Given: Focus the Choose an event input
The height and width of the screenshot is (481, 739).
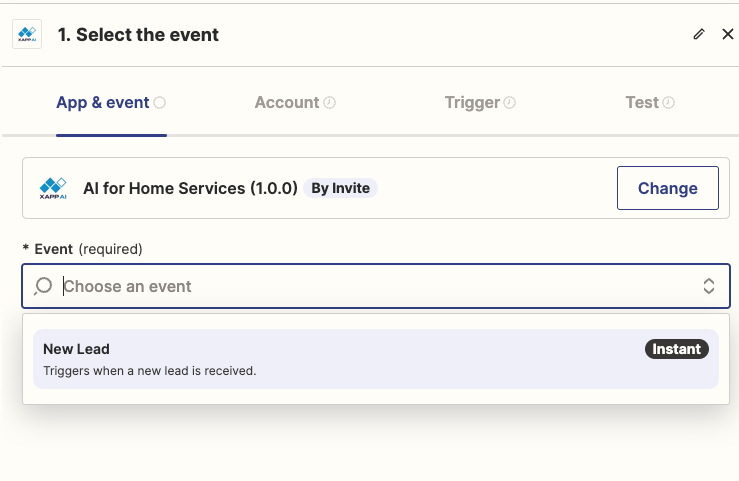Looking at the screenshot, I should (x=376, y=286).
